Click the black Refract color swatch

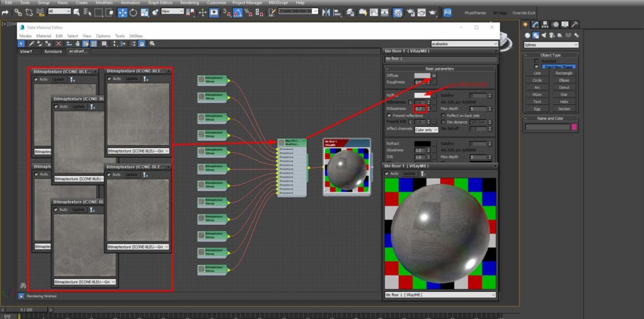click(422, 144)
